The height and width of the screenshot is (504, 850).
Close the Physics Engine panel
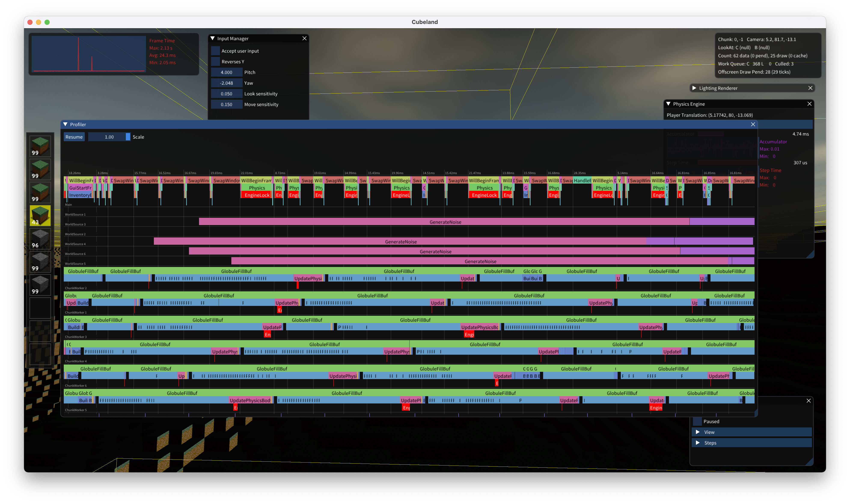(810, 104)
